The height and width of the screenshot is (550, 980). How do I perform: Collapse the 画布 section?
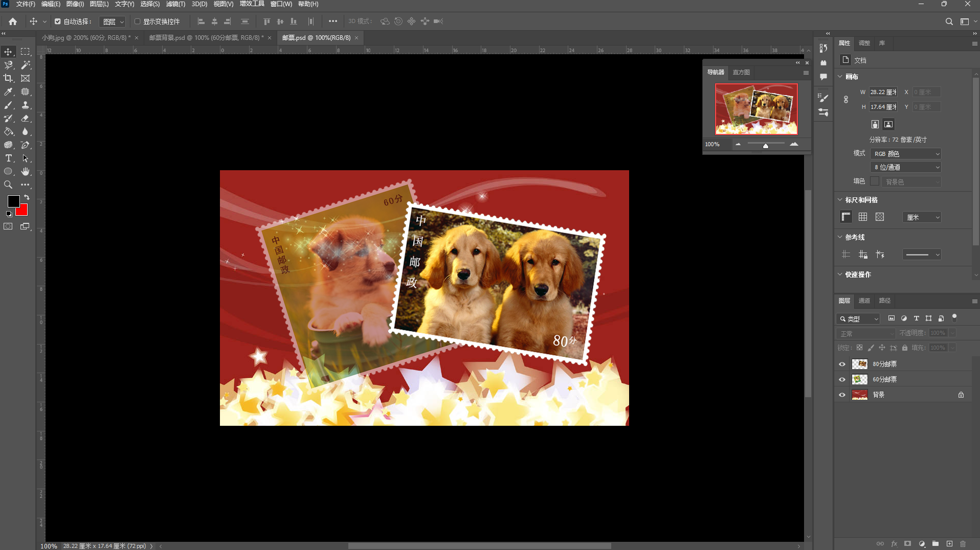pos(840,77)
